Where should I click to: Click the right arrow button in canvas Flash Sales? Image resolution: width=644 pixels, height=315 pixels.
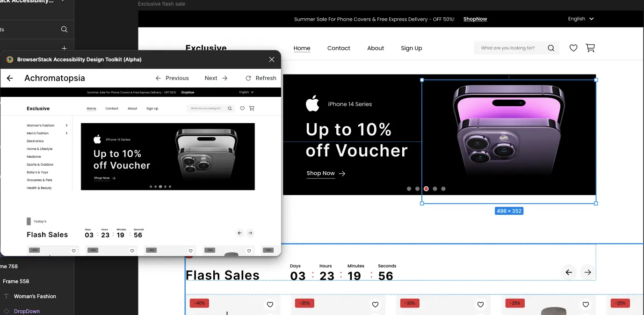point(588,272)
